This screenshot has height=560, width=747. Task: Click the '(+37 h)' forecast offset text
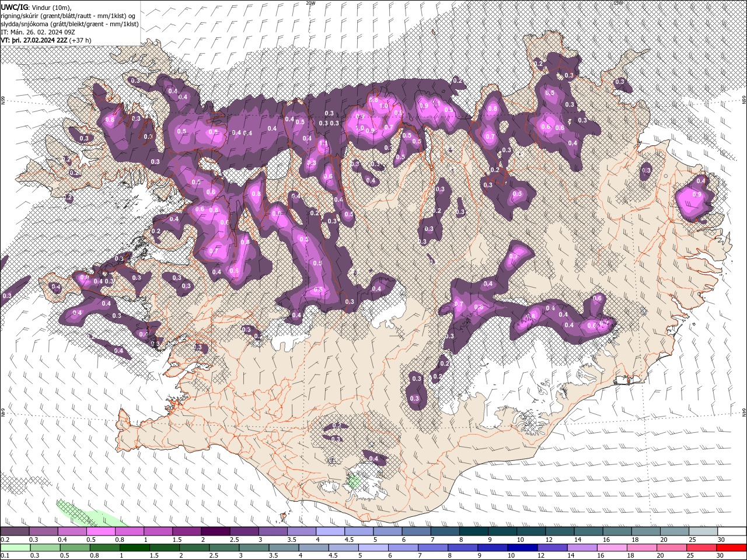tap(80, 40)
